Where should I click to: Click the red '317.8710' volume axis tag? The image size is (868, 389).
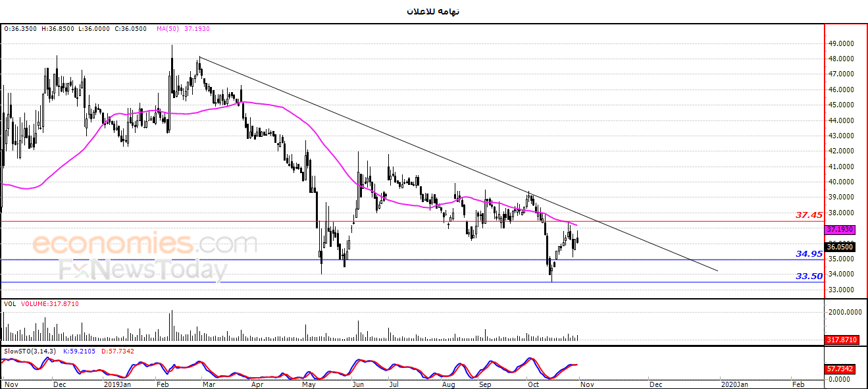[842, 340]
